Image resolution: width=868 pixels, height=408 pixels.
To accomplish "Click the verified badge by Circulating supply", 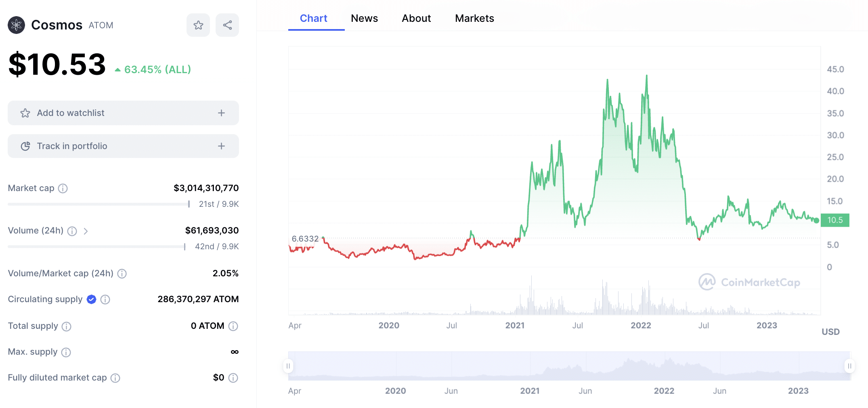I will tap(92, 299).
